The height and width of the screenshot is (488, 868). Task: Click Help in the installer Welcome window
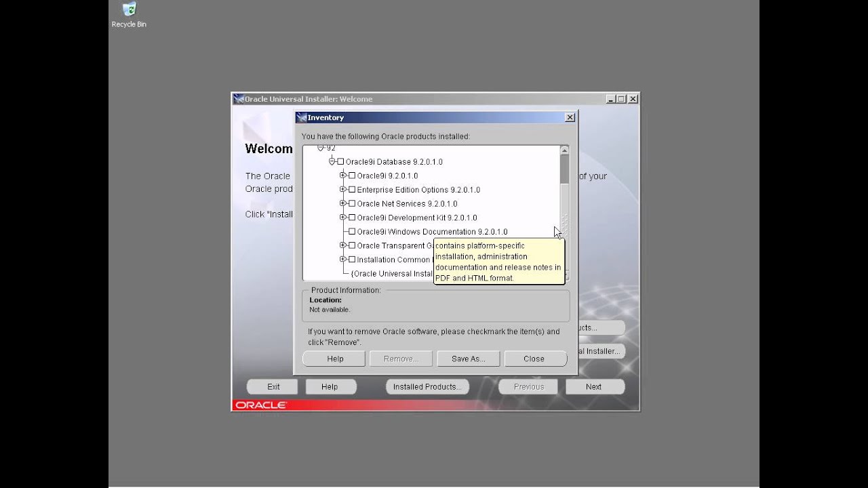tap(330, 386)
